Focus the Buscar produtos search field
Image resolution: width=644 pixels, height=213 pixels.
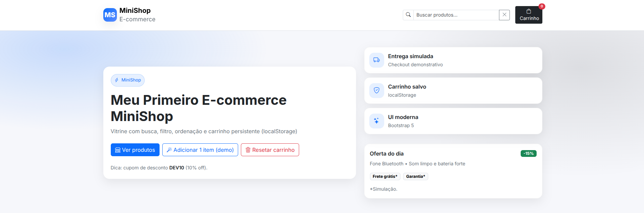click(456, 15)
